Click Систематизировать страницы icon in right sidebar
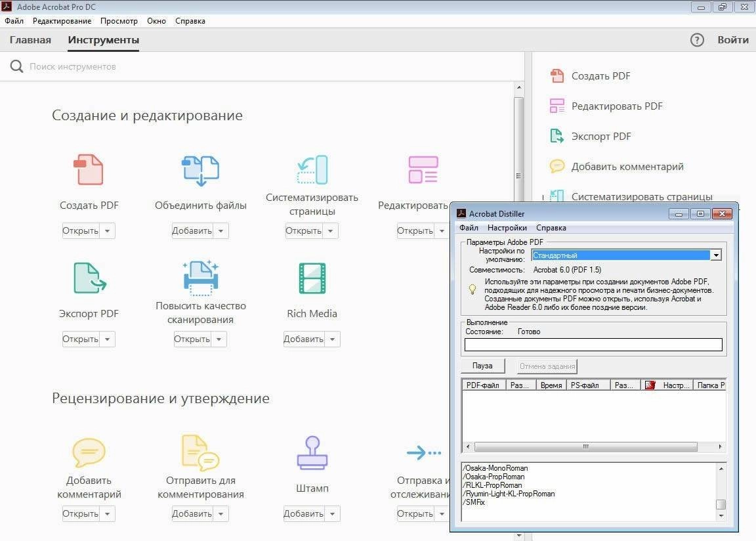This screenshot has height=541, width=756. (x=557, y=196)
